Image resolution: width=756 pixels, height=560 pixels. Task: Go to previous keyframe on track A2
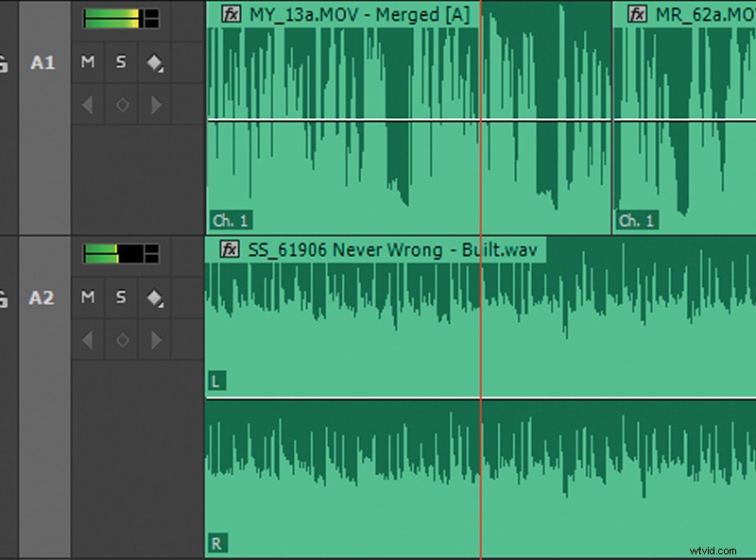click(x=86, y=340)
